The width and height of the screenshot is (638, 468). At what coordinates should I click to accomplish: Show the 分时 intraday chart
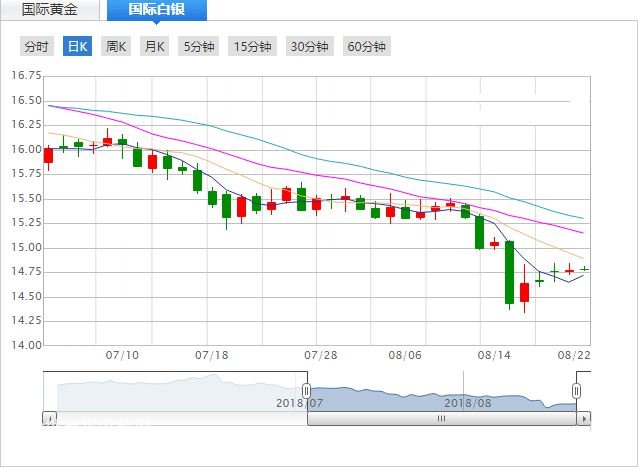click(36, 46)
